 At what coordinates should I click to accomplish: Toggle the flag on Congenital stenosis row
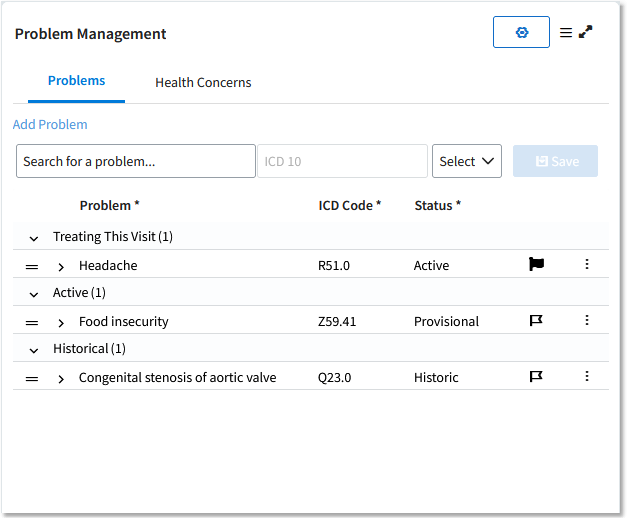click(x=536, y=376)
